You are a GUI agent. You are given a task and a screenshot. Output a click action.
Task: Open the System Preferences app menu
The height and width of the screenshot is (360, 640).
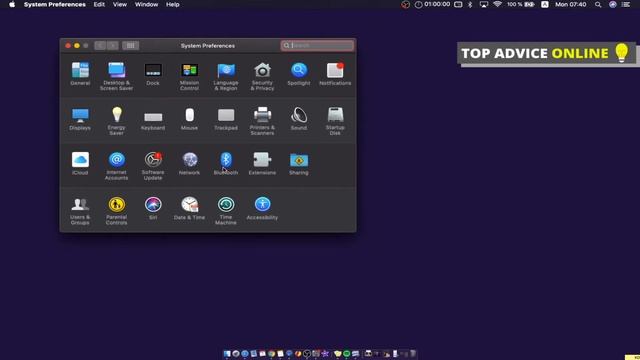(x=55, y=4)
